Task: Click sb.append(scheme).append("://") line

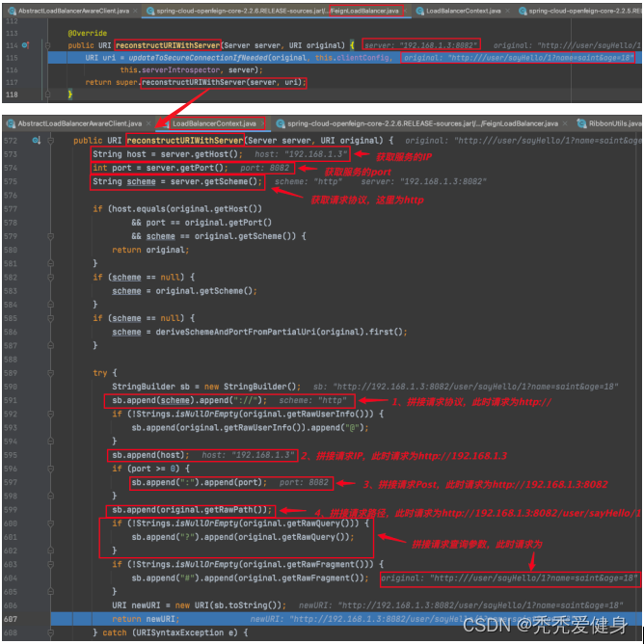Action: point(189,400)
